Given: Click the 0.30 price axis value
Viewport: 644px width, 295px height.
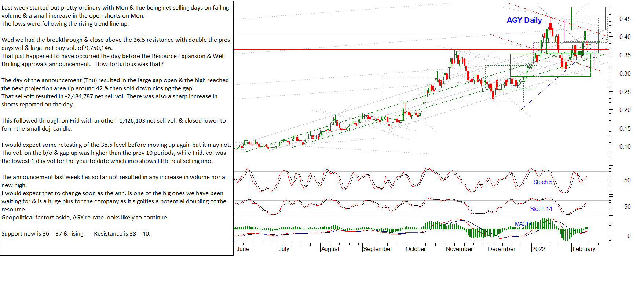Looking at the screenshot, I should click(625, 73).
